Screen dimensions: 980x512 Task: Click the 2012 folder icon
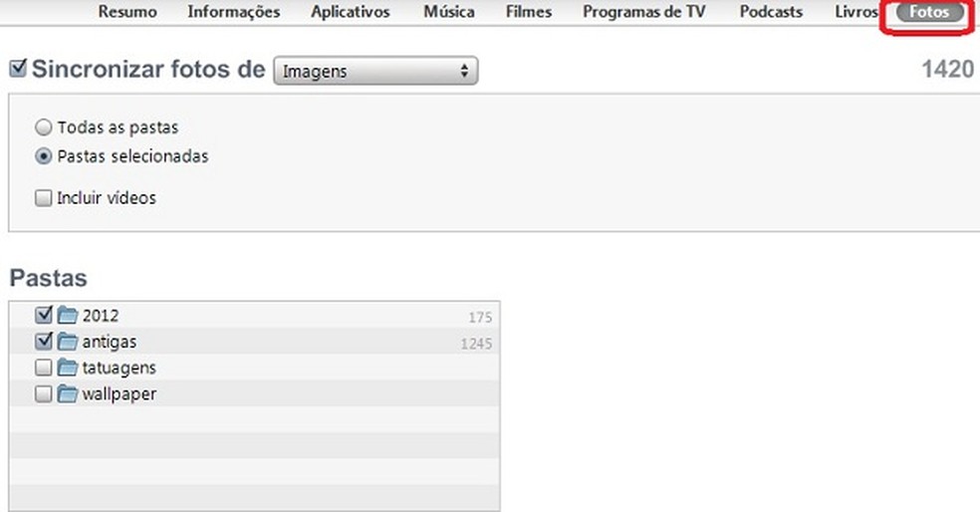click(68, 315)
